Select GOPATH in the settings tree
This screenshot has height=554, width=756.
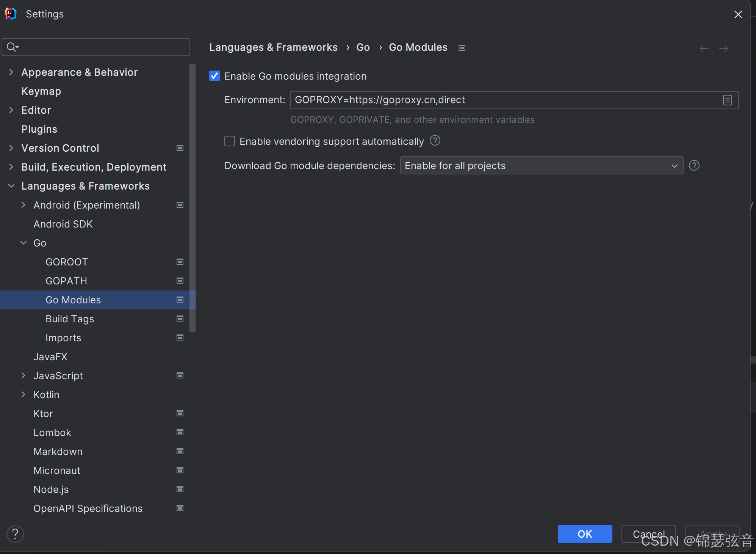66,281
